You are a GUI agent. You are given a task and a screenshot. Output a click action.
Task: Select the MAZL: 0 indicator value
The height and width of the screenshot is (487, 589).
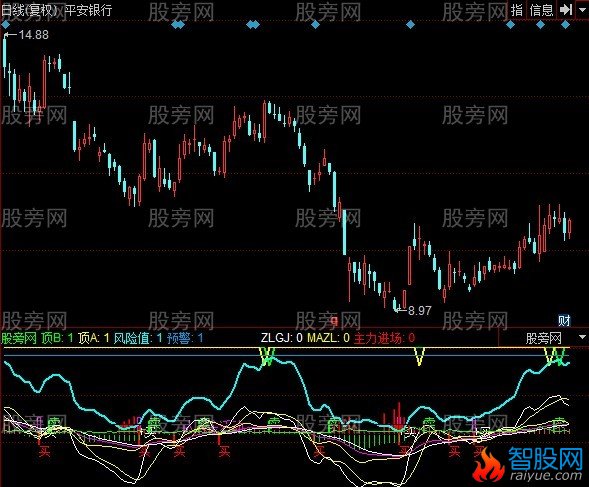point(328,338)
